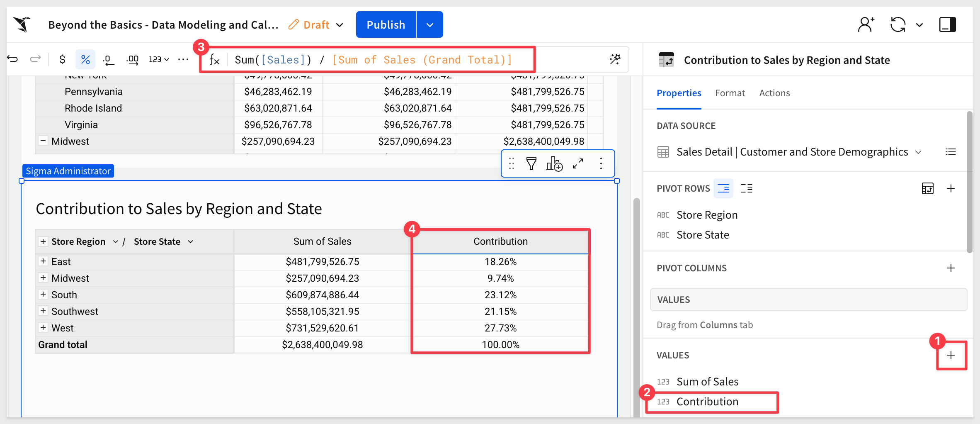The width and height of the screenshot is (980, 424).
Task: Expand all rows via Store Region header plus
Action: coord(43,241)
